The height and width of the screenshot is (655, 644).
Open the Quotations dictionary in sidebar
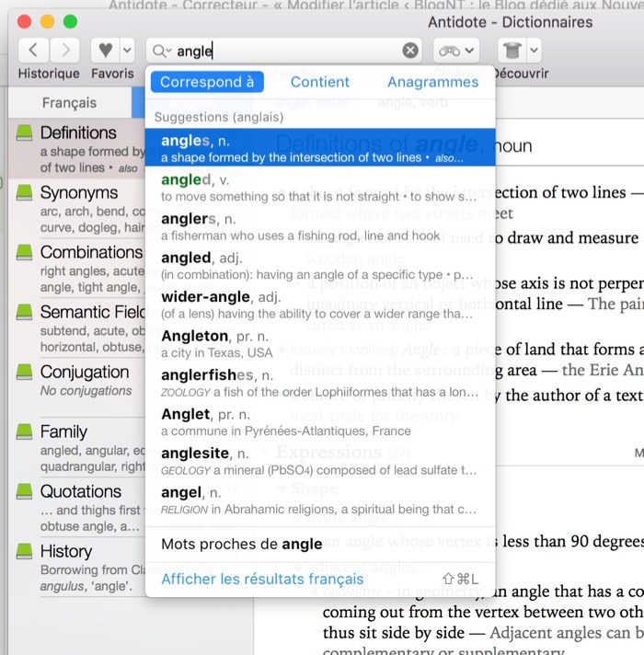[x=78, y=492]
